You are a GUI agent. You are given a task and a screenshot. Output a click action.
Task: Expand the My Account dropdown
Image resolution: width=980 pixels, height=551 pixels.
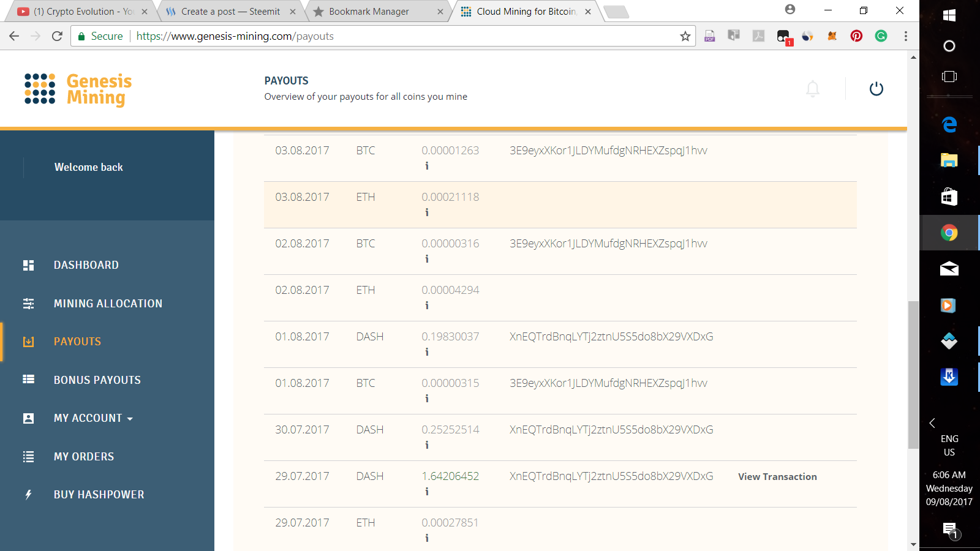[x=93, y=418]
